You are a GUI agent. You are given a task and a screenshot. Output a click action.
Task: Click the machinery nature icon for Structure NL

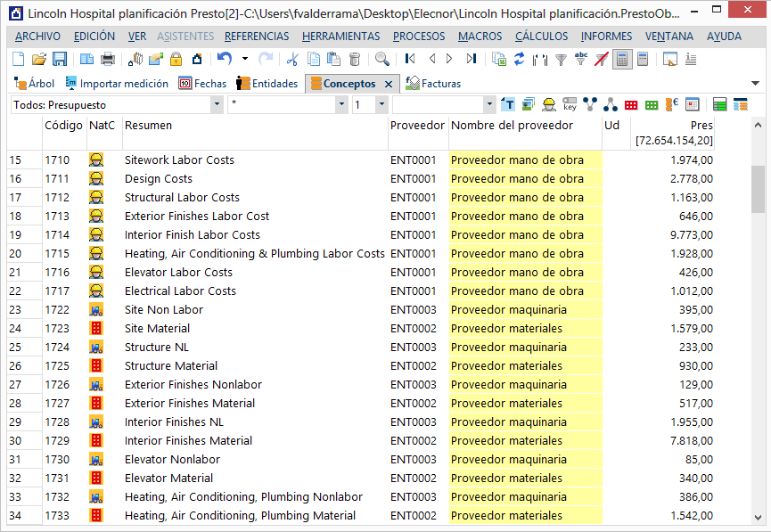point(96,348)
